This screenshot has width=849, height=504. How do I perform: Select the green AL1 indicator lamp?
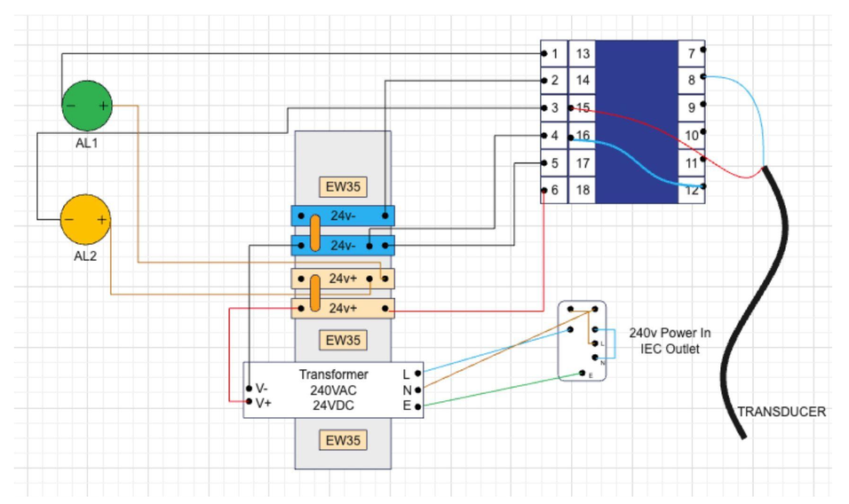click(x=86, y=106)
